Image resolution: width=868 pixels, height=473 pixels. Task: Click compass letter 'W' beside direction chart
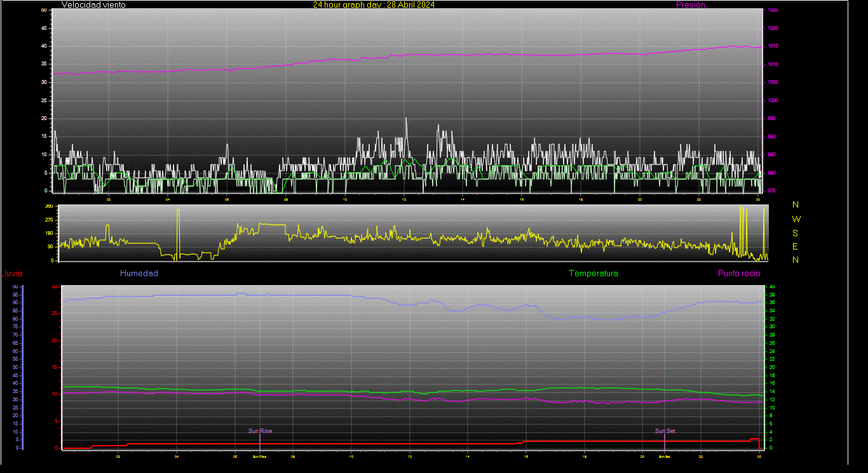796,218
